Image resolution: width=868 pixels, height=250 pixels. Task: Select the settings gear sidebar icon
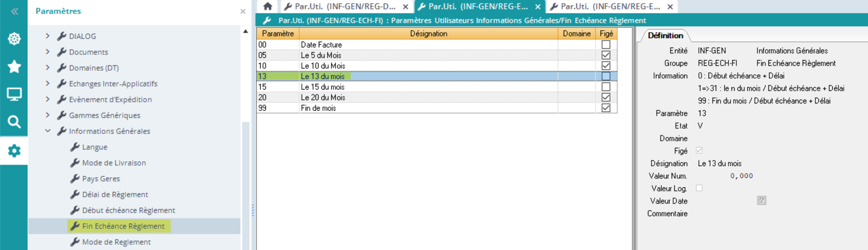click(14, 151)
